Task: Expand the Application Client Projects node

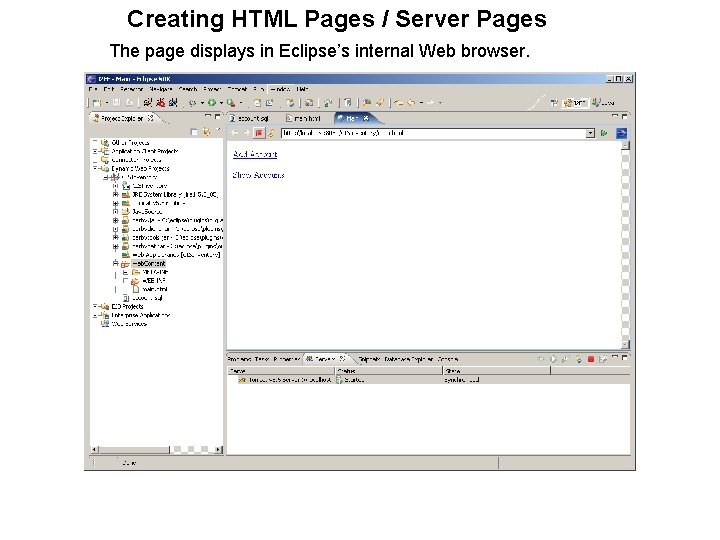Action: pyautogui.click(x=95, y=151)
